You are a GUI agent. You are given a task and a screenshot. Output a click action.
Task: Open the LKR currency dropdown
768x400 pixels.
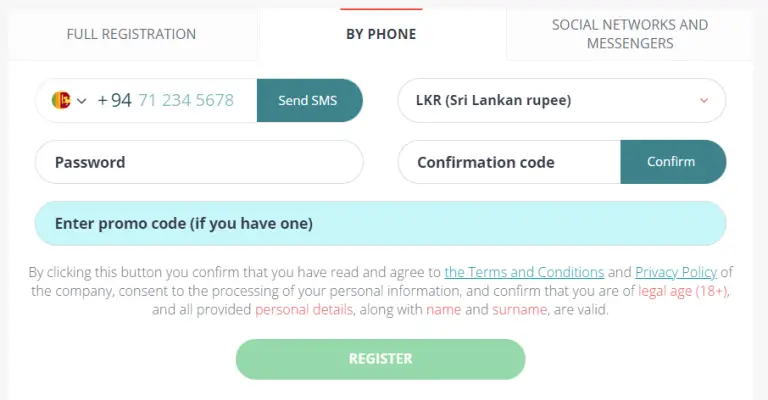pos(548,100)
